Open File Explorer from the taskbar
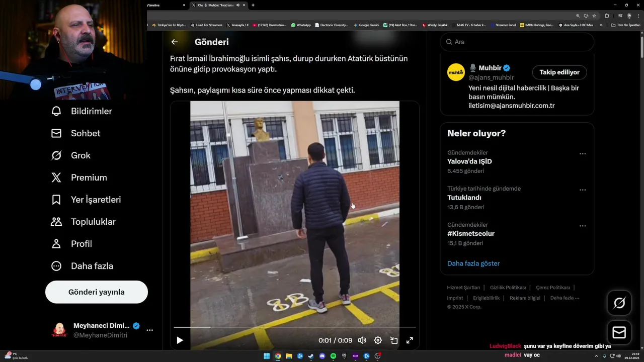The image size is (644, 362). [x=289, y=356]
